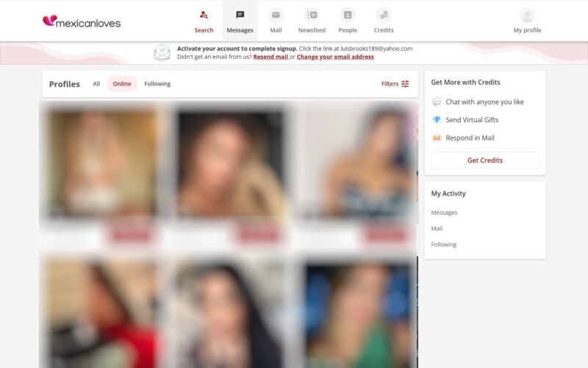The height and width of the screenshot is (368, 588).
Task: Open the Newsfeed icon
Action: 312,15
